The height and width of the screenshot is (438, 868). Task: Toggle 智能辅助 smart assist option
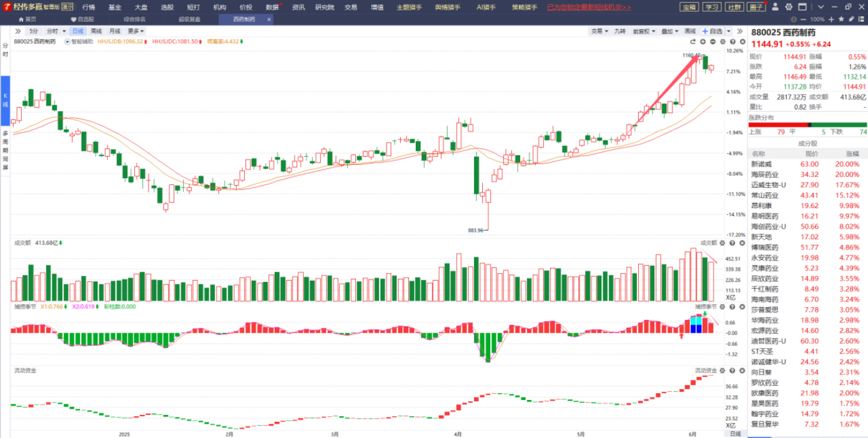[x=78, y=42]
